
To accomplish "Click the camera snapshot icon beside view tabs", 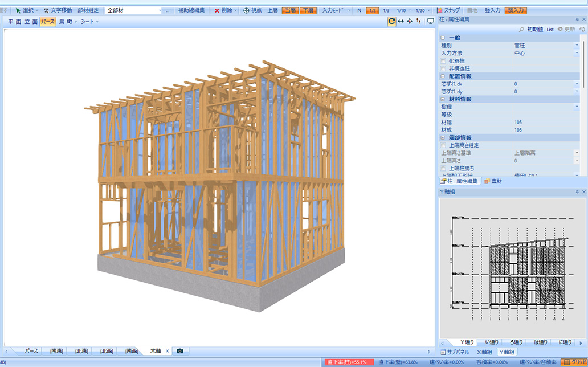I will [x=180, y=351].
